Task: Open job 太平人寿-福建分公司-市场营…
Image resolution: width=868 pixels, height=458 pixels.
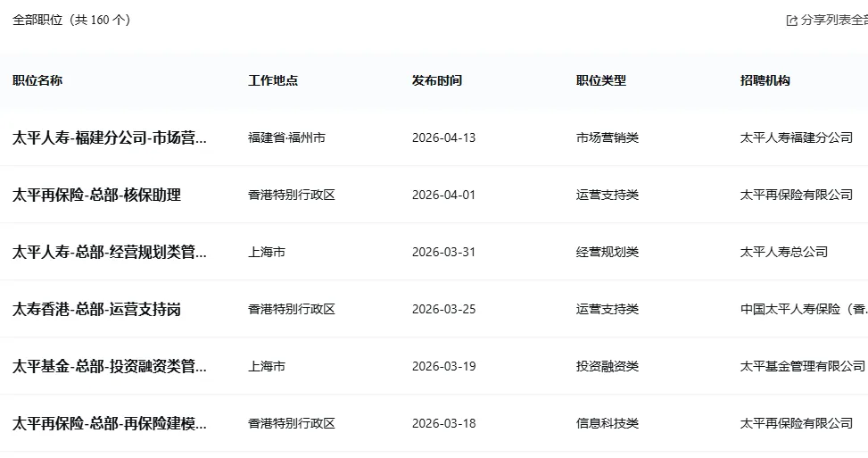Action: click(110, 137)
